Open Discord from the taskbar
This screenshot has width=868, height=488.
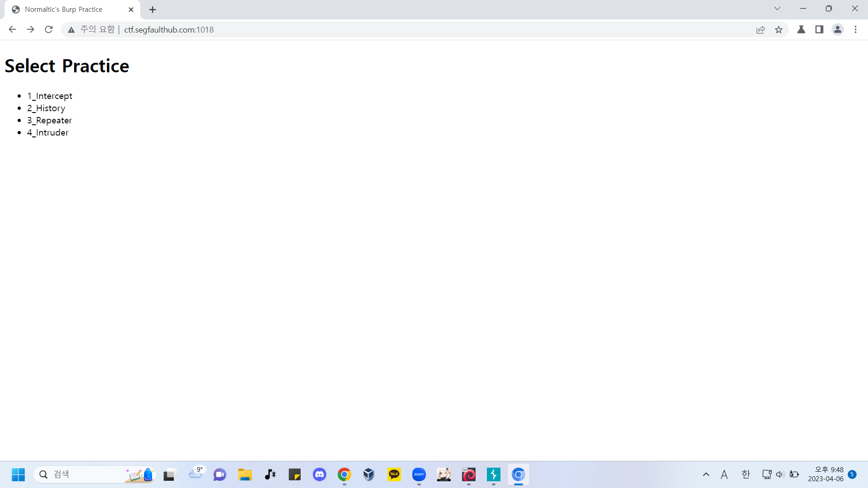pyautogui.click(x=320, y=474)
